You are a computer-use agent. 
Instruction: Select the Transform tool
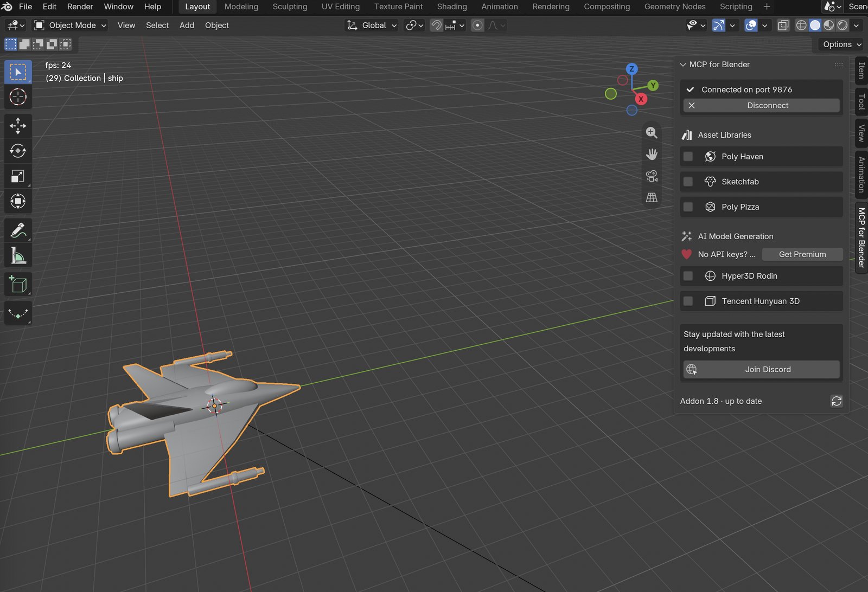pyautogui.click(x=18, y=201)
